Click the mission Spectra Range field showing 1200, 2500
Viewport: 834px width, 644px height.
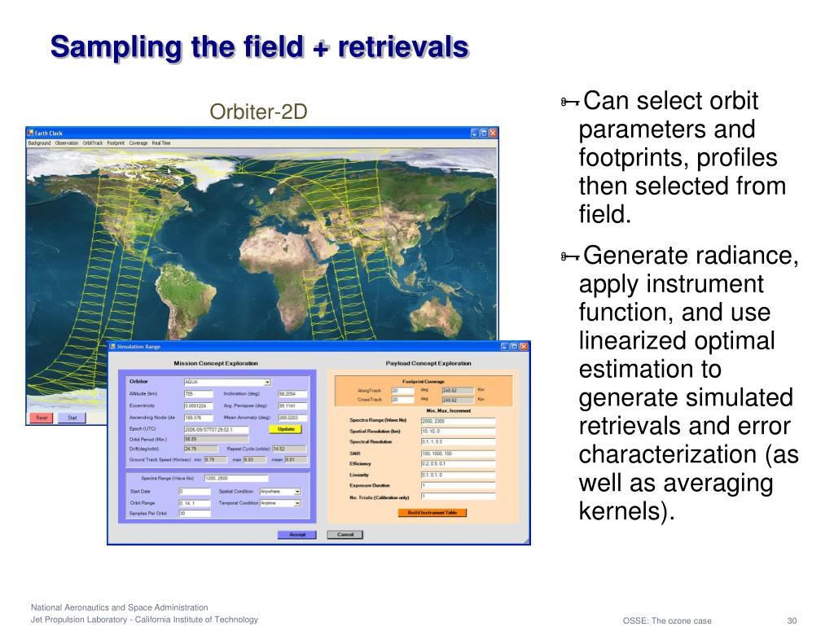pos(236,479)
